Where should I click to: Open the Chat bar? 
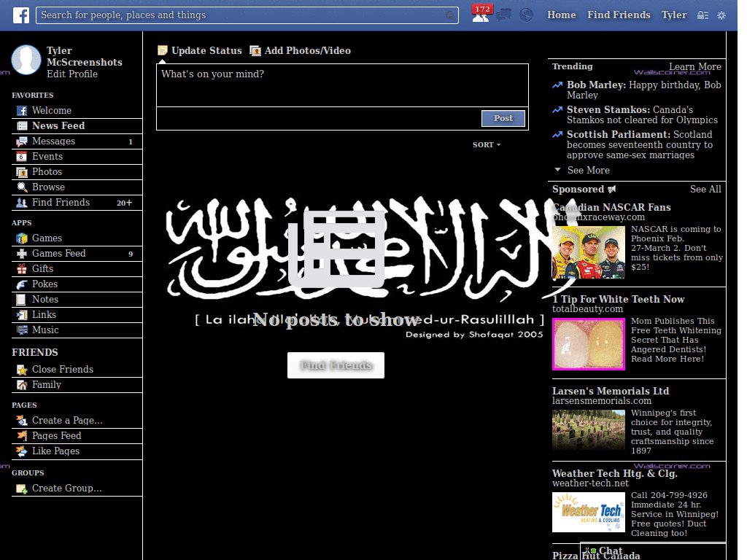[653, 551]
